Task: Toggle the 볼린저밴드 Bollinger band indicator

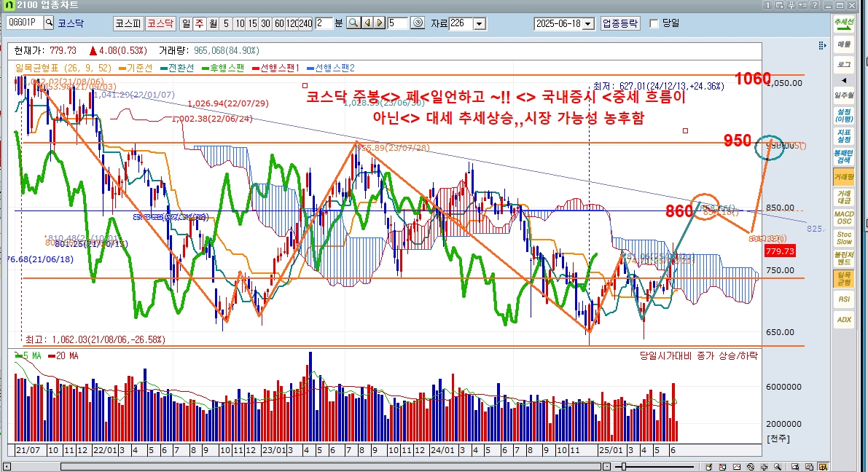Action: point(844,259)
